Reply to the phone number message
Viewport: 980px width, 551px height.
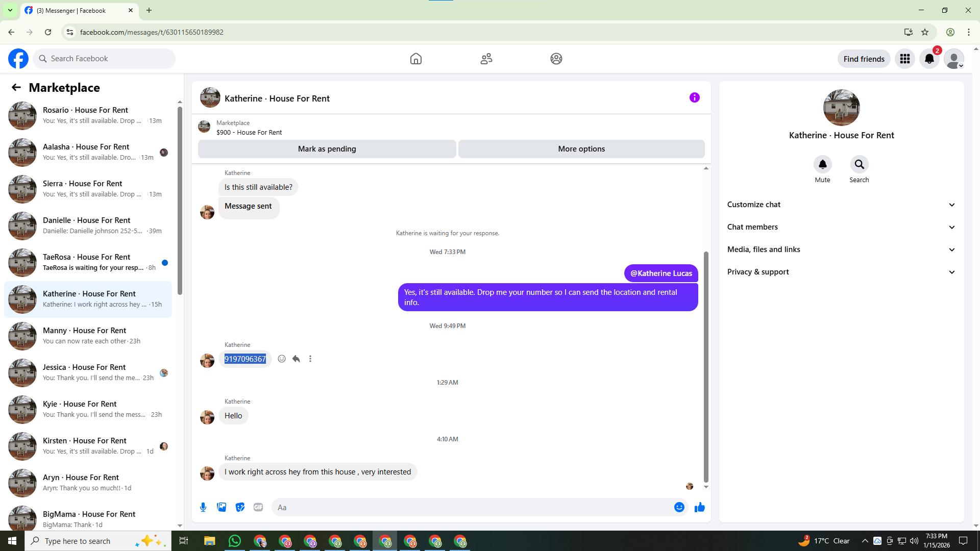296,359
